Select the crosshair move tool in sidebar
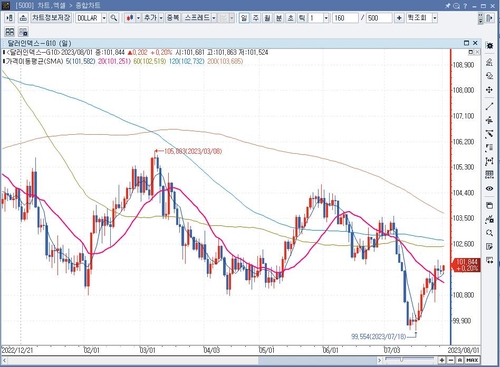500x367 pixels. [489, 90]
